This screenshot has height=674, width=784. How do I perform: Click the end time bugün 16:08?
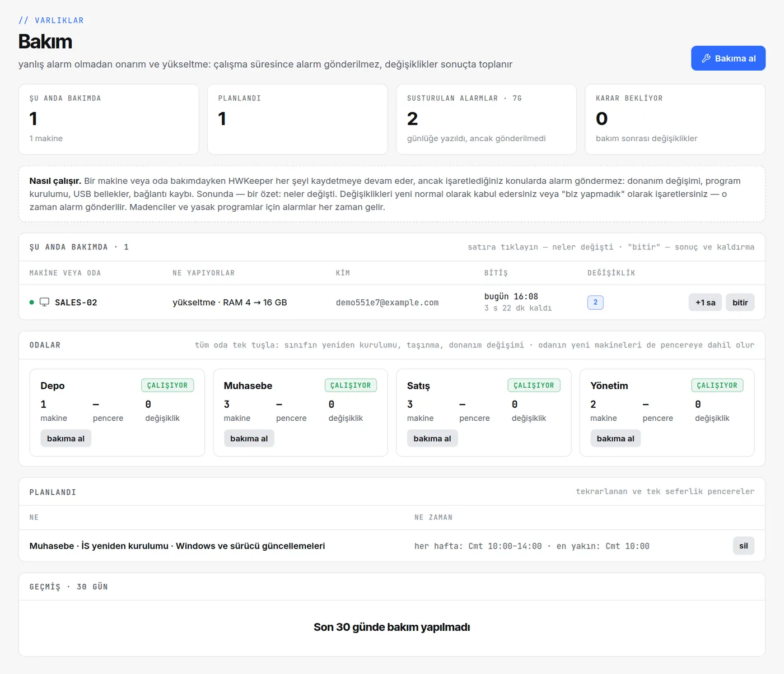pyautogui.click(x=511, y=296)
